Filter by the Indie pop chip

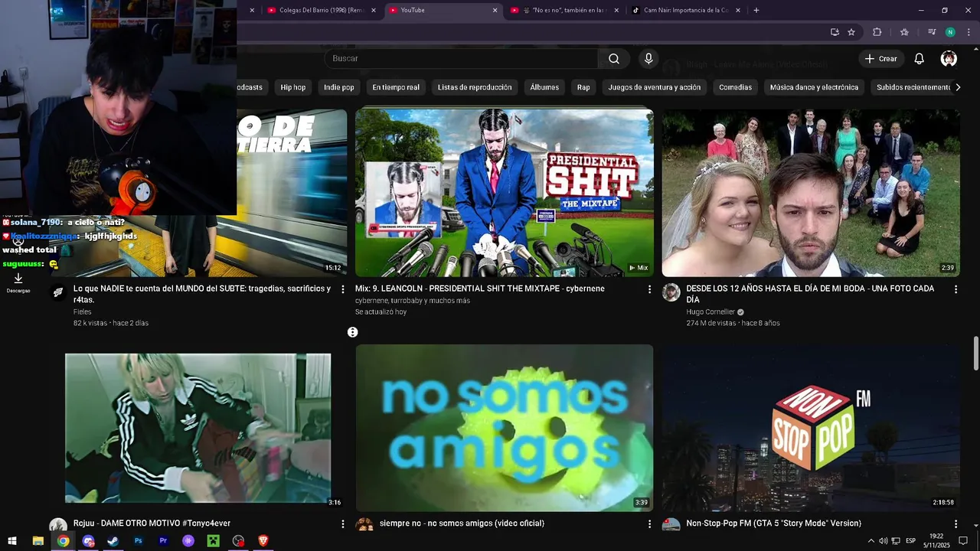point(338,87)
